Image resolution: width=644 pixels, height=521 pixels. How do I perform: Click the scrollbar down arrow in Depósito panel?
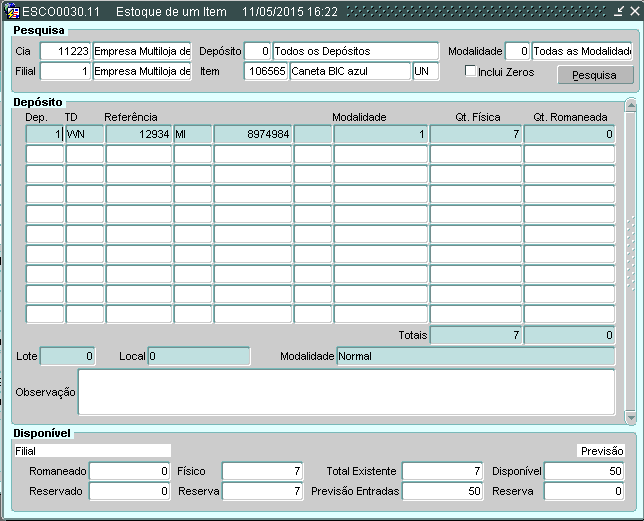tap(630, 418)
